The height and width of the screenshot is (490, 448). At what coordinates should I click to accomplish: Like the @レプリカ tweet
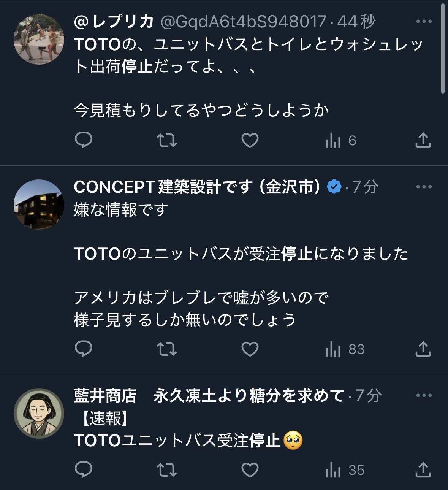[x=250, y=140]
